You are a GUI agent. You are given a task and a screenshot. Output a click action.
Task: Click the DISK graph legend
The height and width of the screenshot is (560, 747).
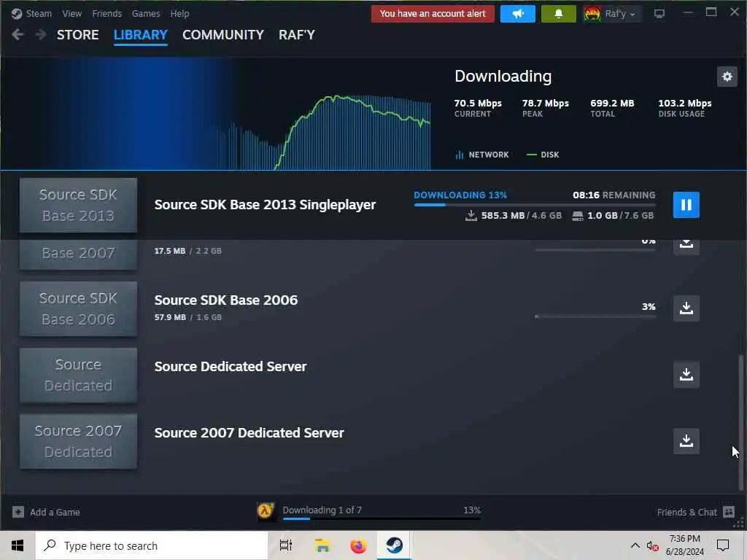[543, 155]
